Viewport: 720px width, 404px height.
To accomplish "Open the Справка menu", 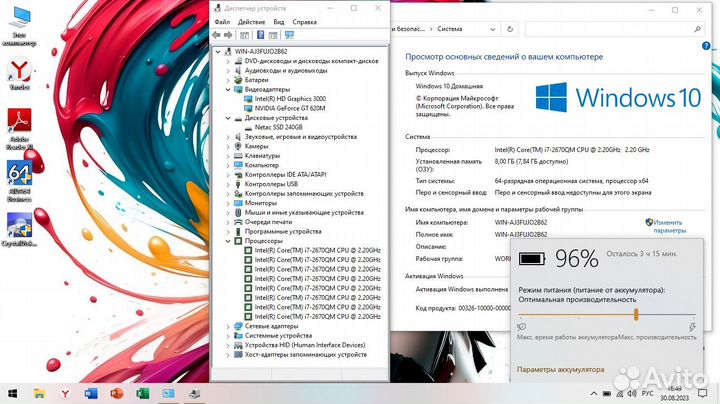I will point(304,22).
